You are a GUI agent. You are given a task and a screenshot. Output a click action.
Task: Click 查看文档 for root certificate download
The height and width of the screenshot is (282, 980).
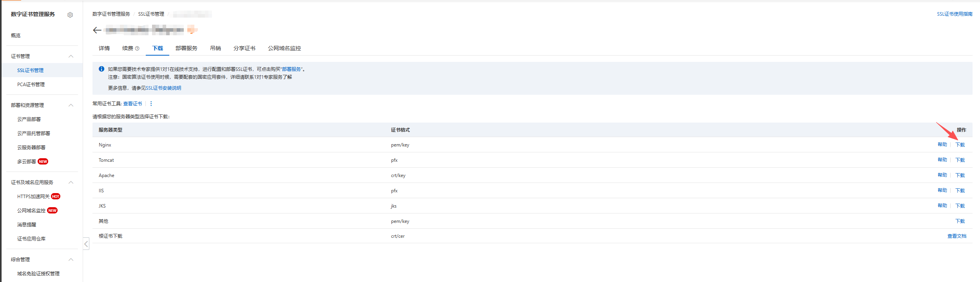pyautogui.click(x=956, y=236)
